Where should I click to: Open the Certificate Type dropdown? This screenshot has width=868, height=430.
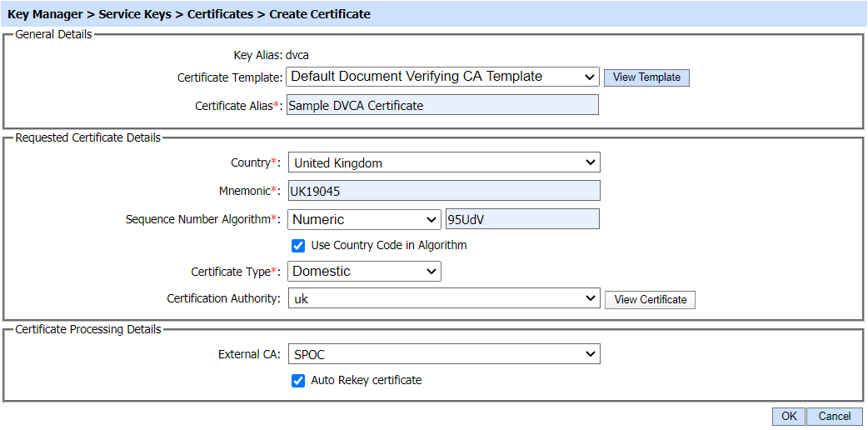(x=364, y=272)
